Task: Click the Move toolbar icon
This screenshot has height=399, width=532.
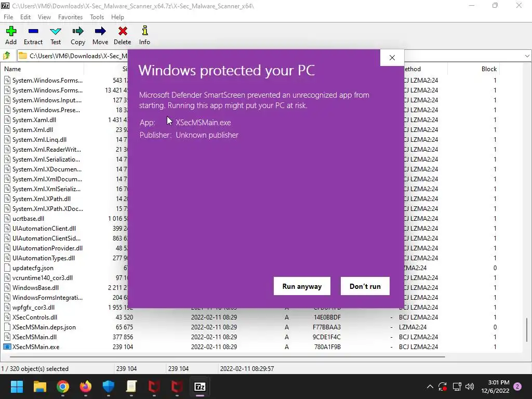Action: click(100, 35)
